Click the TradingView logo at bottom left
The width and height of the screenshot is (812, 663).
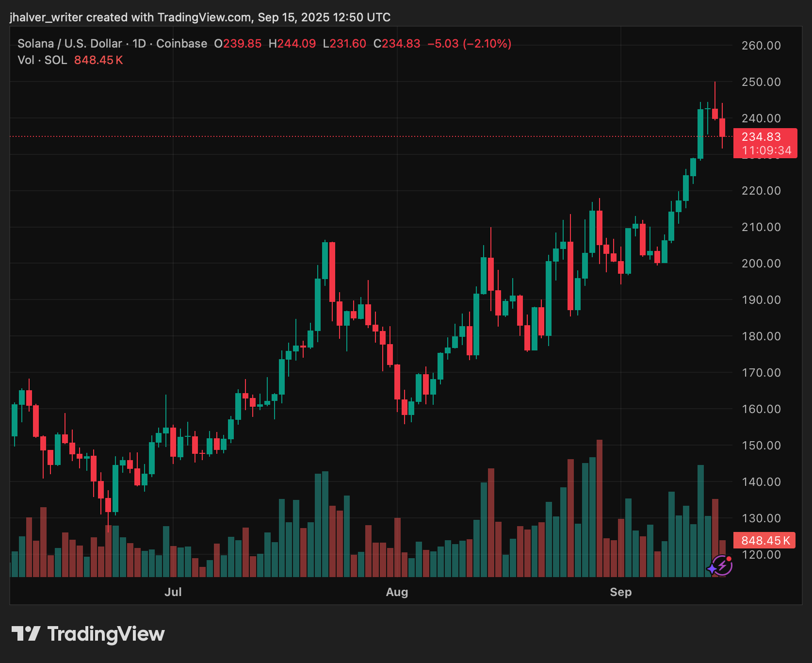click(88, 634)
